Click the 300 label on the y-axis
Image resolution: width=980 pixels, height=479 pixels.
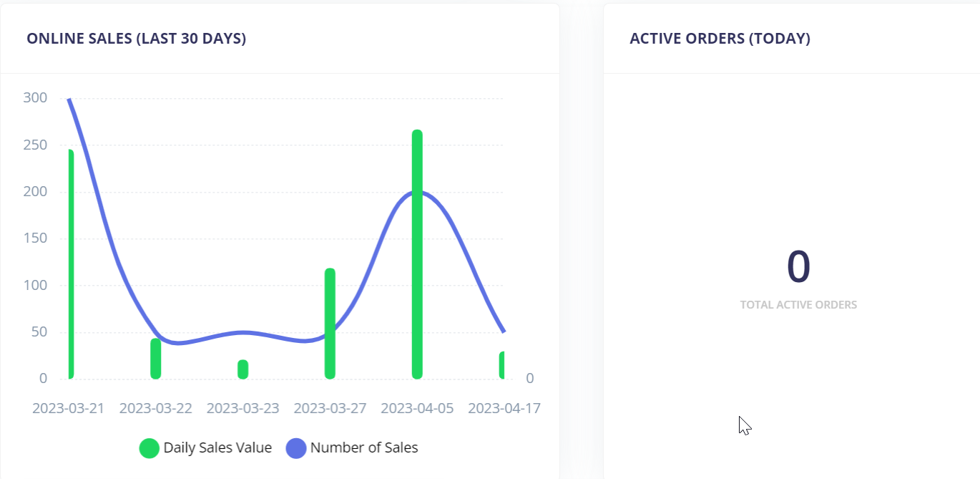(35, 98)
